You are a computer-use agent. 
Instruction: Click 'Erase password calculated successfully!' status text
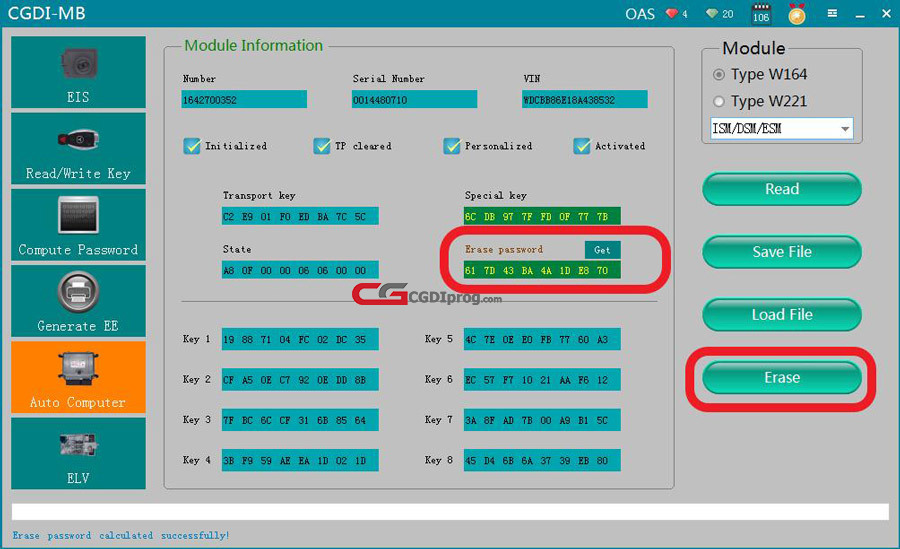[121, 535]
